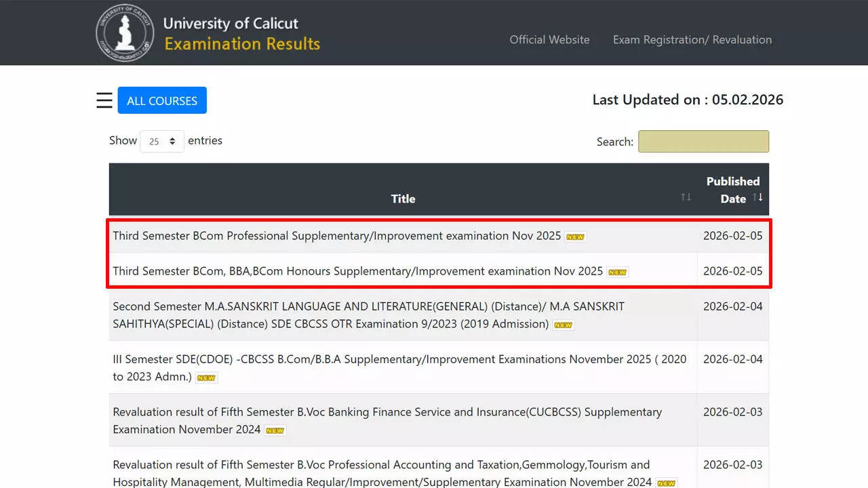The width and height of the screenshot is (868, 488).
Task: Expand the entries selector to change page size
Action: pyautogui.click(x=161, y=141)
